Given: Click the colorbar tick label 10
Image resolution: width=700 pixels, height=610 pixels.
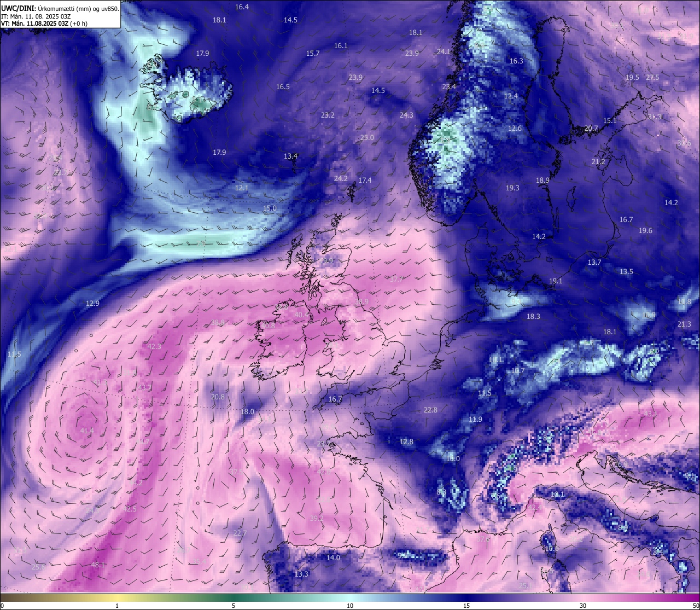Looking at the screenshot, I should [x=350, y=606].
